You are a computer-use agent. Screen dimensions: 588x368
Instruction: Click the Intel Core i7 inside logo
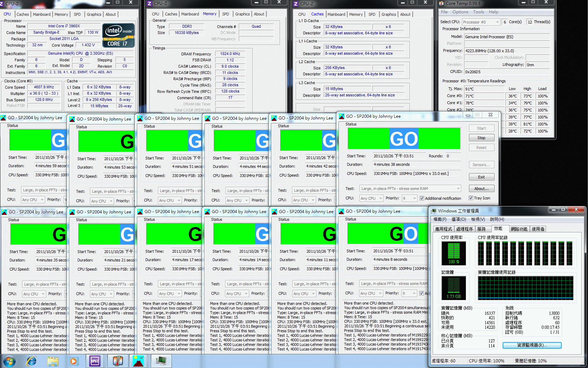119,35
